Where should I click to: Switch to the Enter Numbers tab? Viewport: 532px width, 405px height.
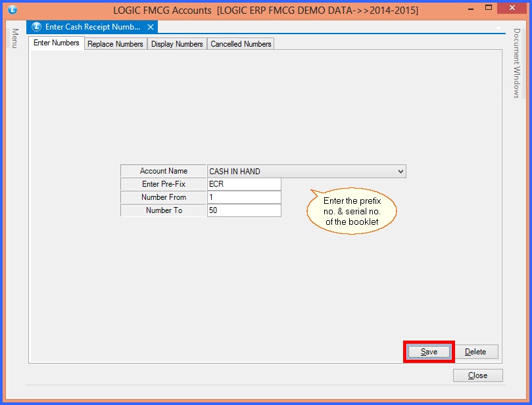[x=57, y=43]
